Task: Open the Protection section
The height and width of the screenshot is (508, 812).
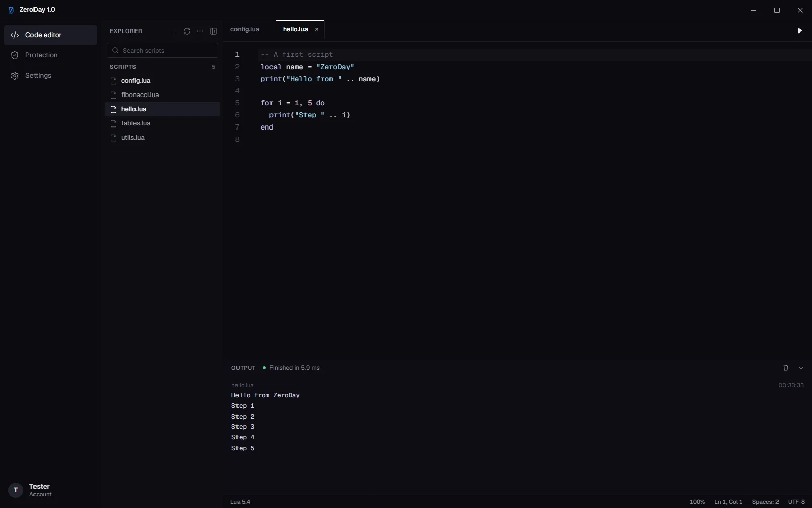Action: click(51, 55)
